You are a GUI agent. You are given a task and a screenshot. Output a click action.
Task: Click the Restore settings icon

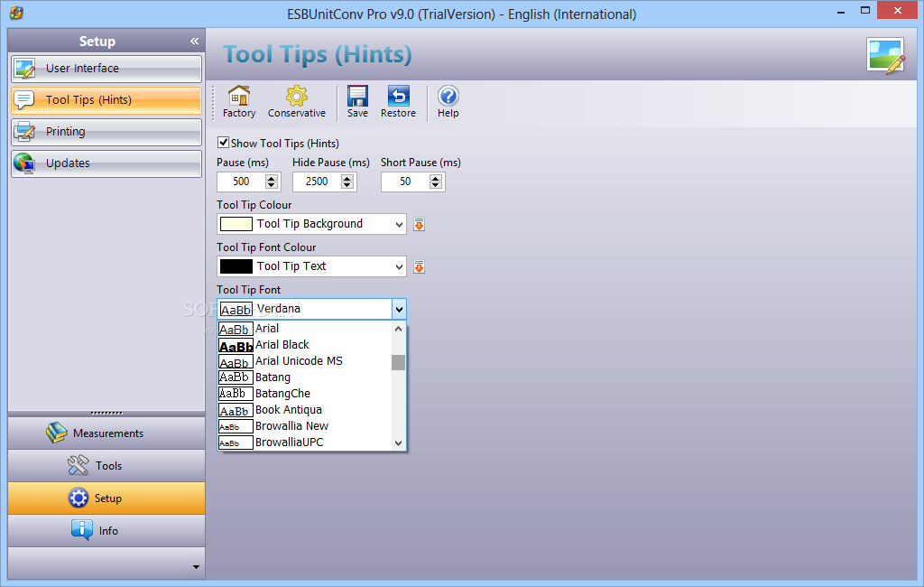click(x=398, y=96)
